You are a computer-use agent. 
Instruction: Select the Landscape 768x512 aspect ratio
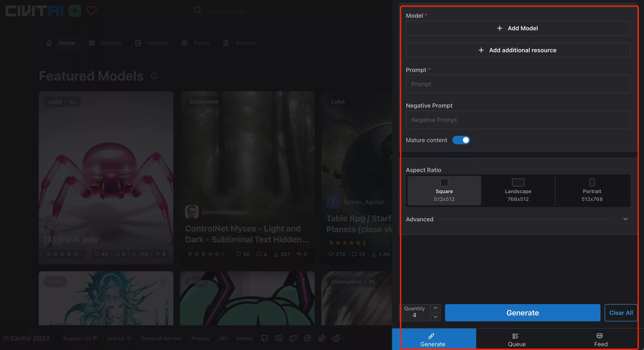click(518, 191)
